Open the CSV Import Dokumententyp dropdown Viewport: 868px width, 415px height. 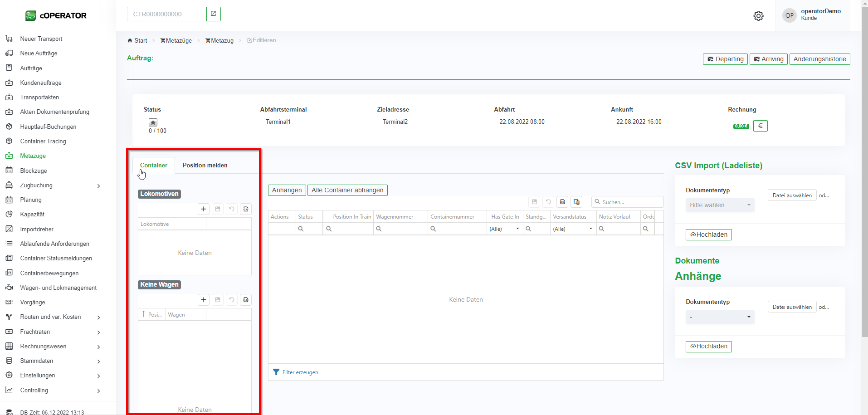point(720,205)
